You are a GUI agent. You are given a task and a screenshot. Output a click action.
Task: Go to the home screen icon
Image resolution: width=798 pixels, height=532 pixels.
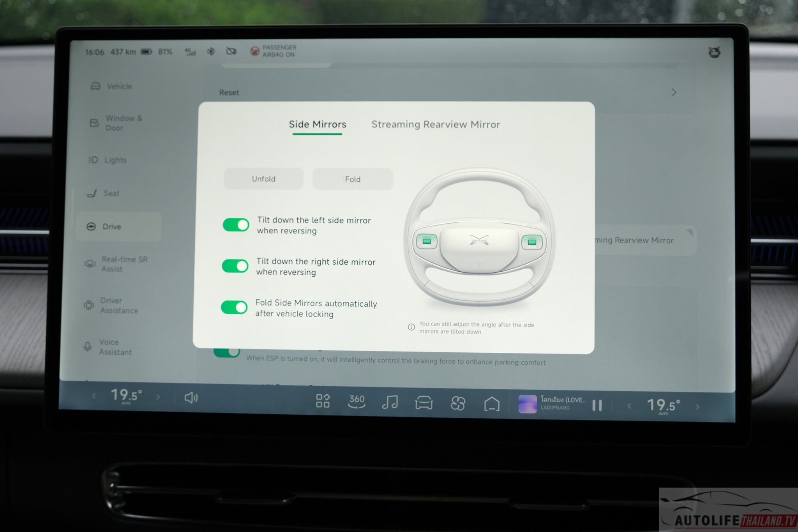492,404
